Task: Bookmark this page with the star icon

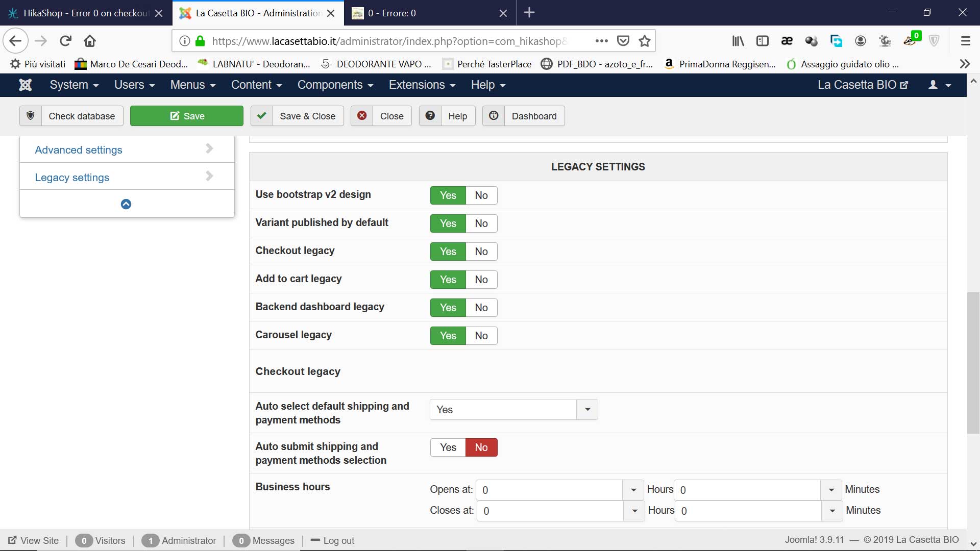Action: (x=645, y=41)
